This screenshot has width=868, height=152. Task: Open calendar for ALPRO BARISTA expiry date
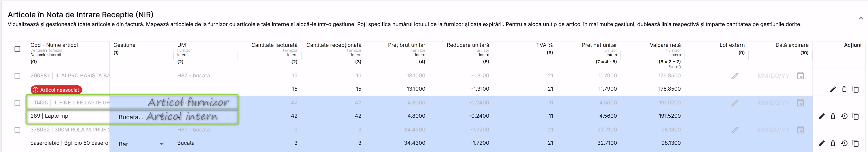[x=800, y=76]
